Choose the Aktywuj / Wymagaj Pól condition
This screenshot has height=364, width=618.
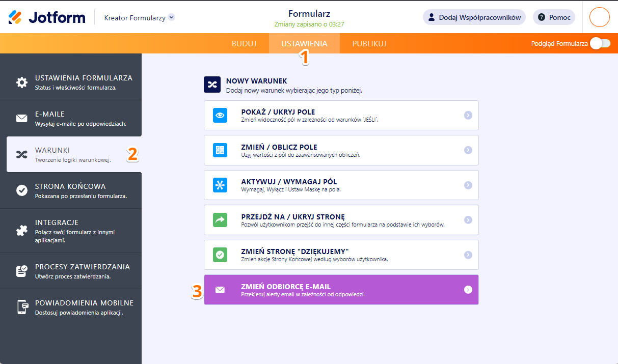(341, 185)
